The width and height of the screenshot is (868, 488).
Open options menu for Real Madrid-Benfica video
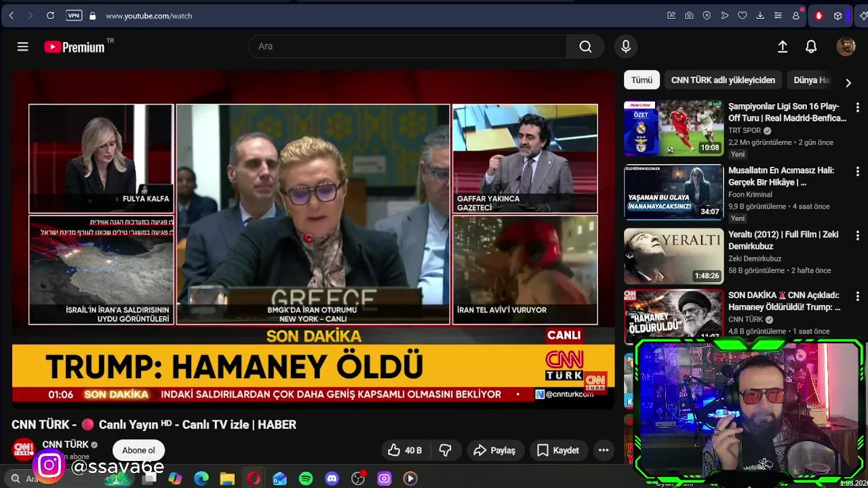coord(857,107)
